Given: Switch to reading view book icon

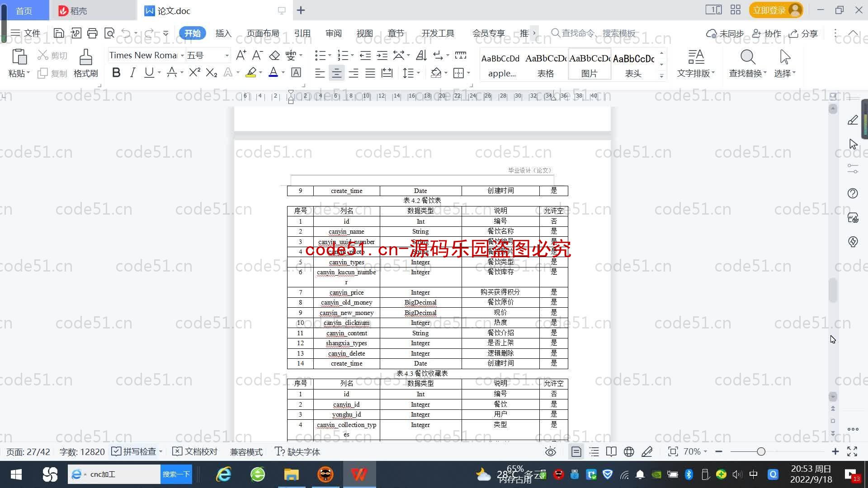Looking at the screenshot, I should [x=611, y=452].
